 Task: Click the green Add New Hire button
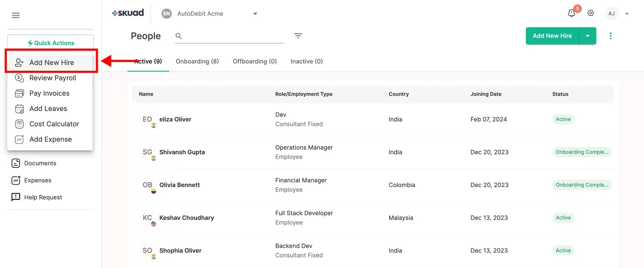(x=552, y=36)
